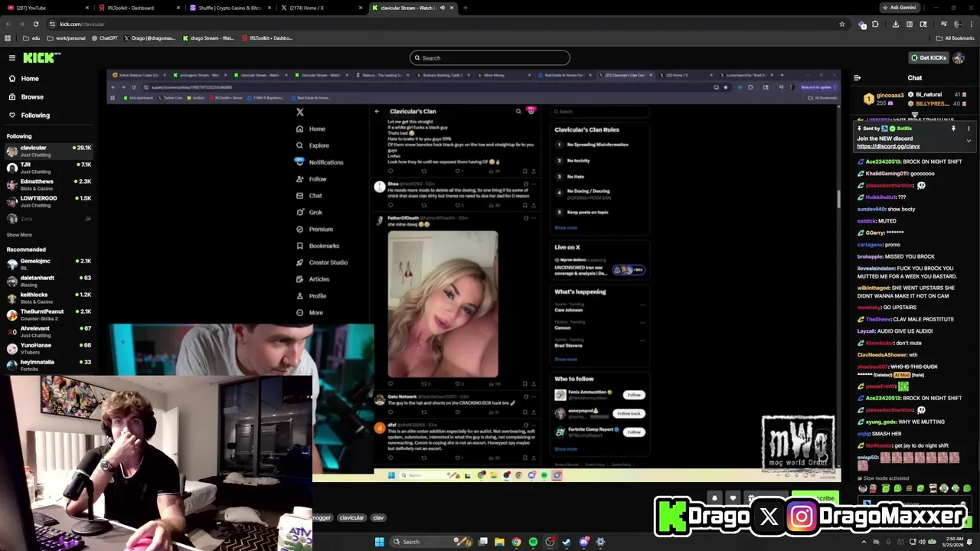Viewport: 980px width, 551px height.
Task: Click the pin icon on the BotRix message
Action: 953,129
